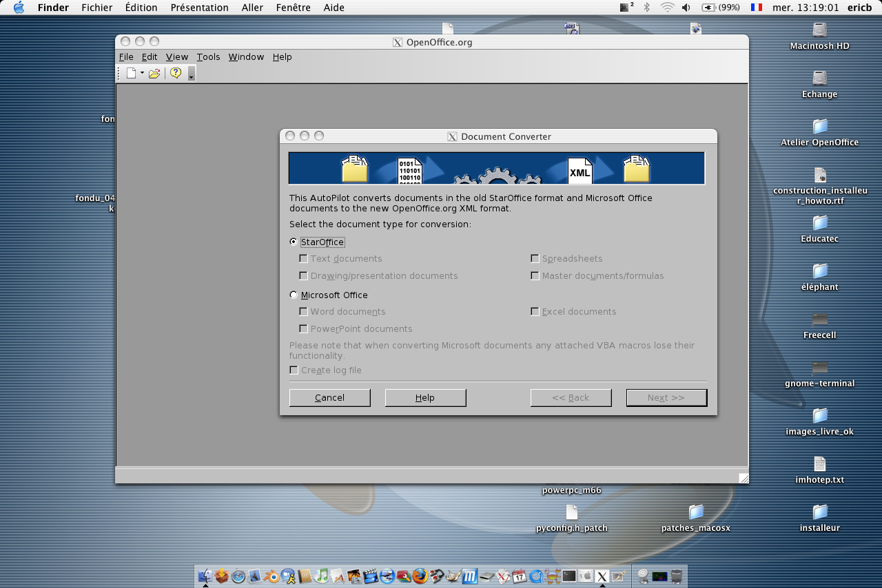The height and width of the screenshot is (588, 882).
Task: Click the Cancel button in Document Converter
Action: [330, 398]
